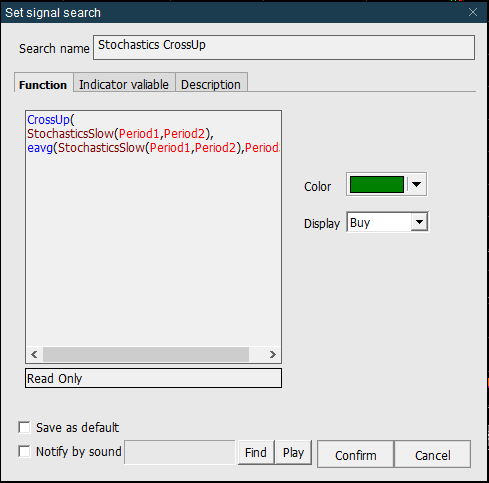
Task: Click the Find button
Action: tap(256, 452)
